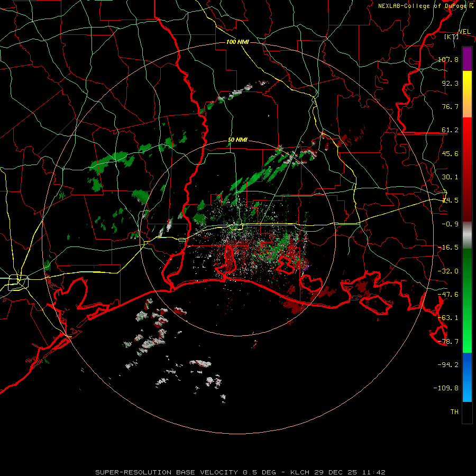Pick the gray near-zero segment of color bar
This screenshot has height=476, width=476.
click(467, 235)
